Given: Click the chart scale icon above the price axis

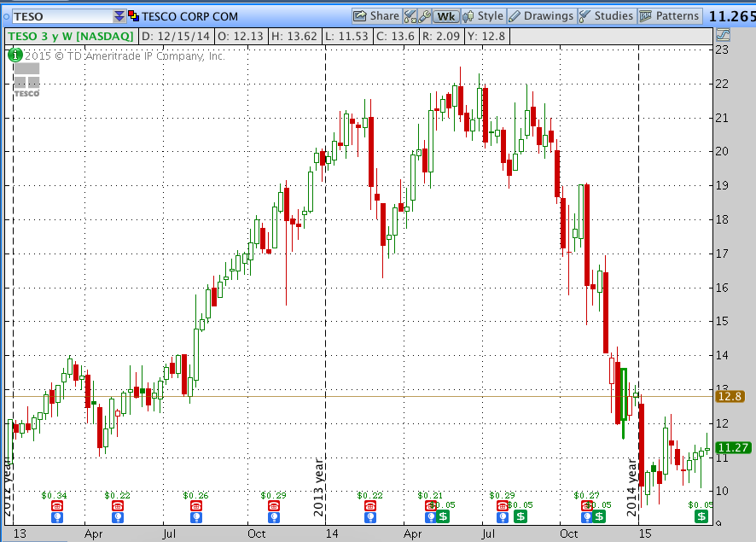Looking at the screenshot, I should point(723,35).
